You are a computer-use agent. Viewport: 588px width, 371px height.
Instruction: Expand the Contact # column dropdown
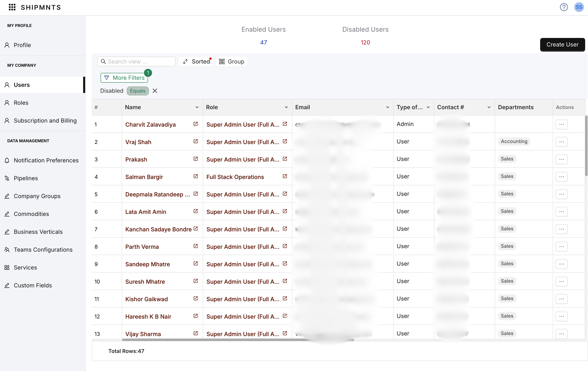tap(489, 107)
